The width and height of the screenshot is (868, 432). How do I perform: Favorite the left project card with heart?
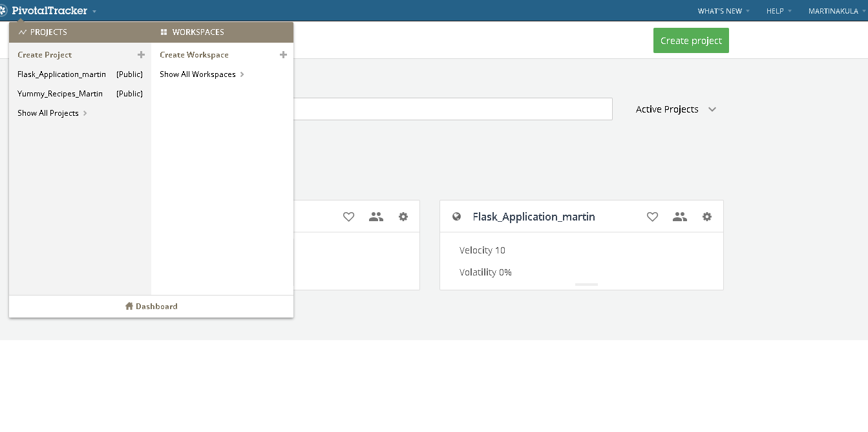(x=348, y=217)
